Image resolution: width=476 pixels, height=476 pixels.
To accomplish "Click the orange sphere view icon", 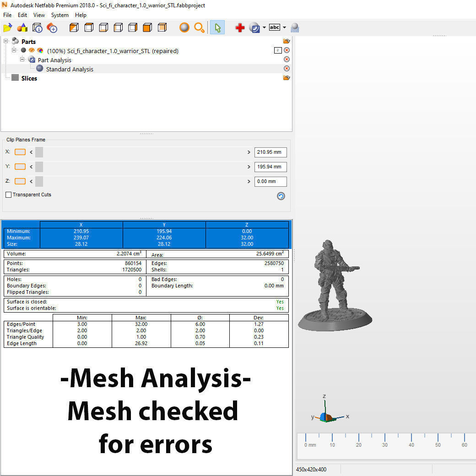I will pos(184,28).
